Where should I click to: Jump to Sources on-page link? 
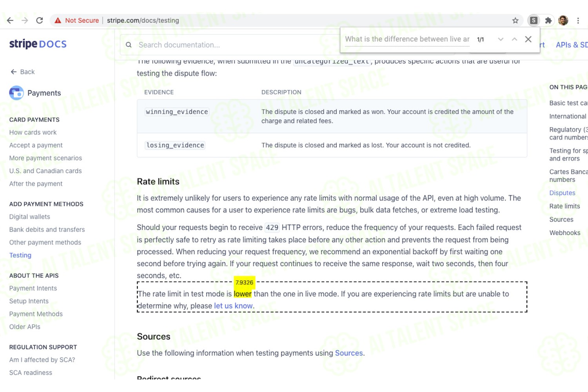561,220
